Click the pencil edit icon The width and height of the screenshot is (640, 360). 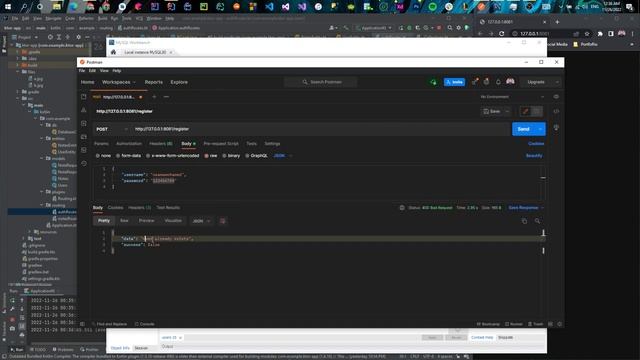pyautogui.click(x=525, y=111)
